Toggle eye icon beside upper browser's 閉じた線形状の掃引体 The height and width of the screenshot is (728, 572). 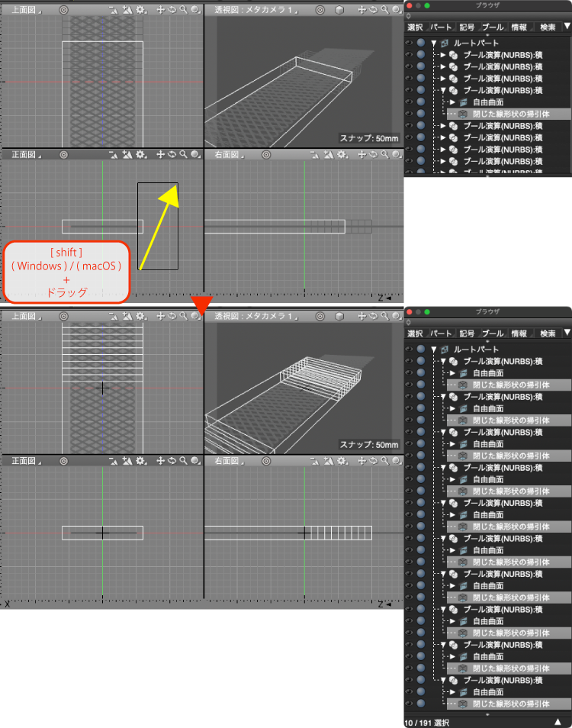(409, 114)
